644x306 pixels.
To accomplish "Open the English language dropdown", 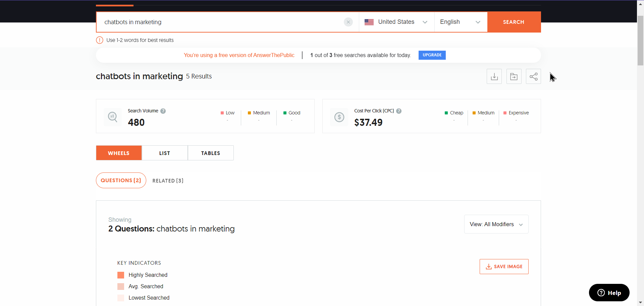I will coord(460,22).
